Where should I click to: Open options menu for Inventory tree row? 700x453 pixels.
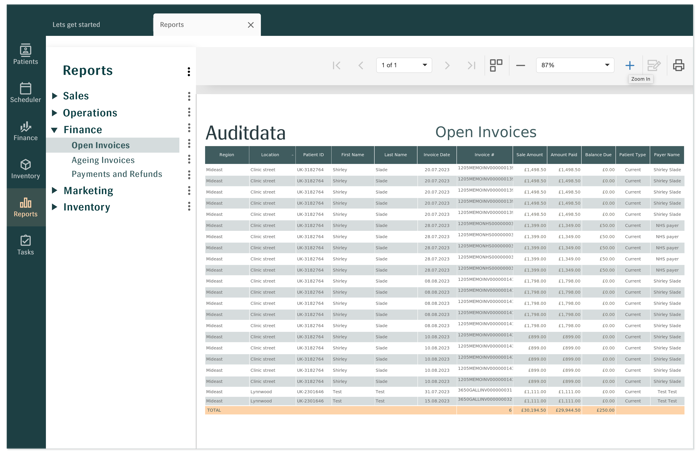point(189,206)
